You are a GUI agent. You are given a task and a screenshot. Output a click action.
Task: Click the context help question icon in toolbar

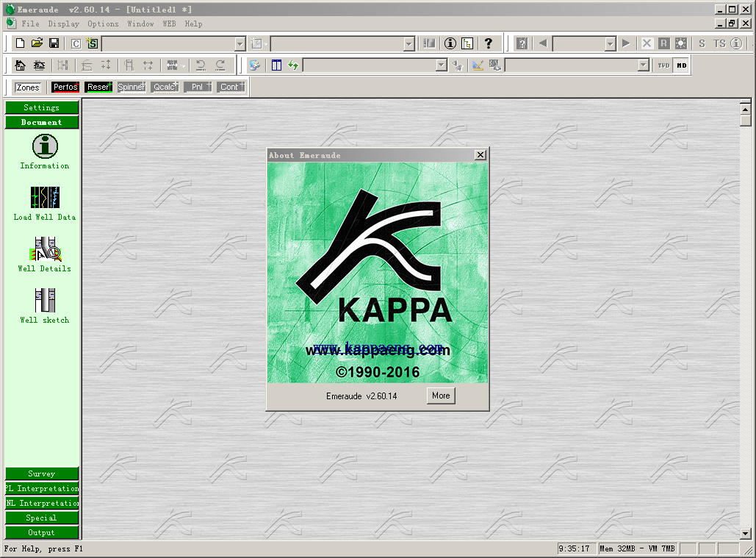[x=522, y=43]
